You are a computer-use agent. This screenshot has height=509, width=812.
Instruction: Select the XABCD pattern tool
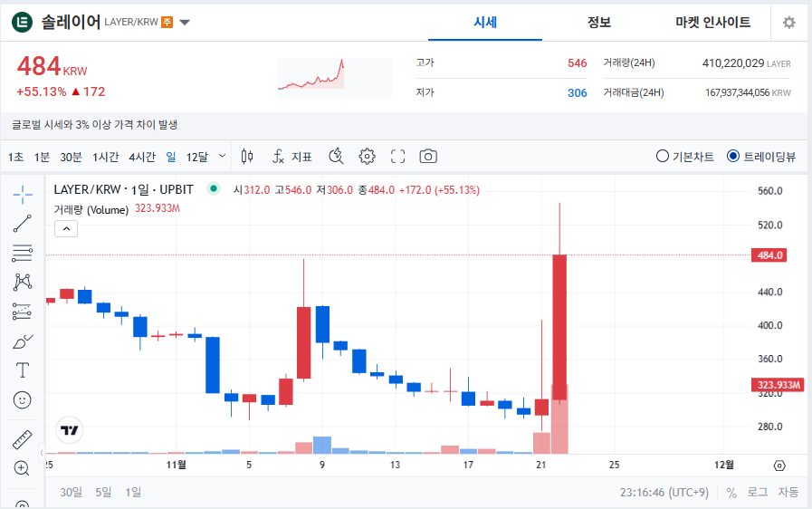(x=23, y=282)
